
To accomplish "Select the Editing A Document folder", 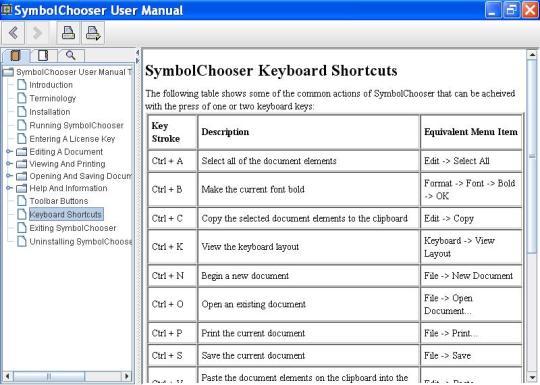I will tap(66, 152).
